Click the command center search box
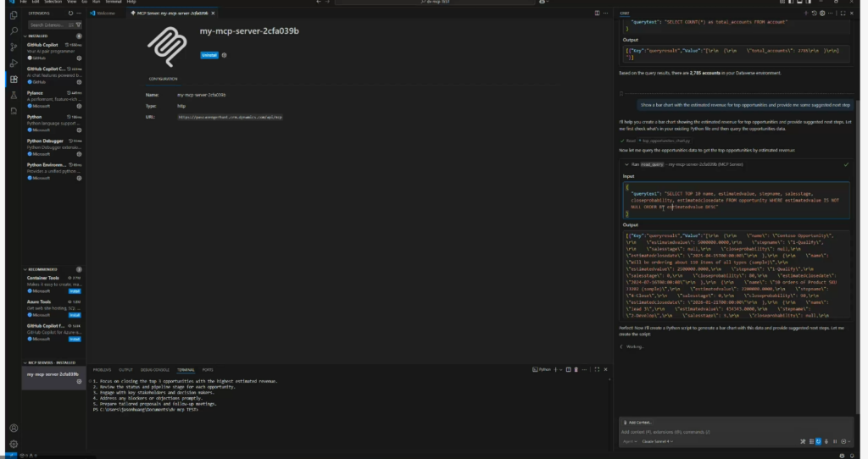 [x=435, y=2]
